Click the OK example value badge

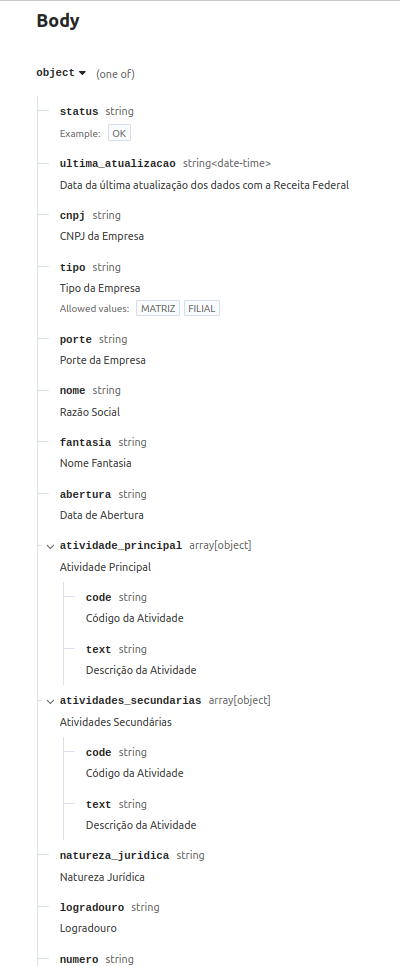click(x=120, y=134)
